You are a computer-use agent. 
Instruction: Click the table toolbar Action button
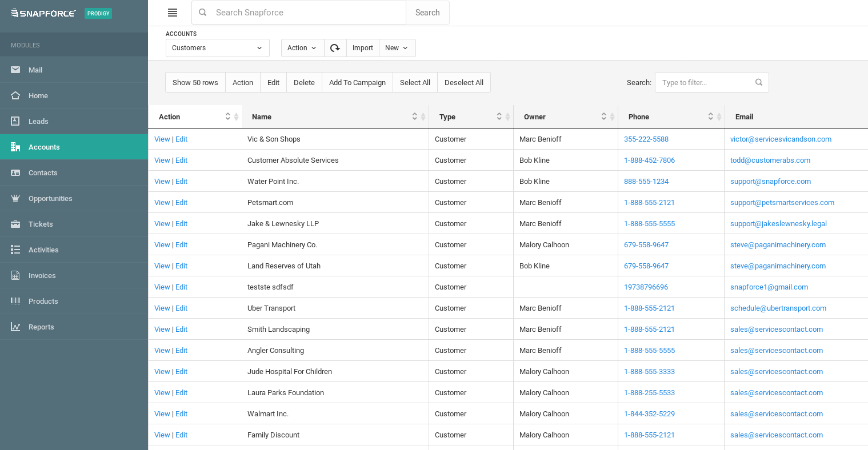[x=243, y=82]
